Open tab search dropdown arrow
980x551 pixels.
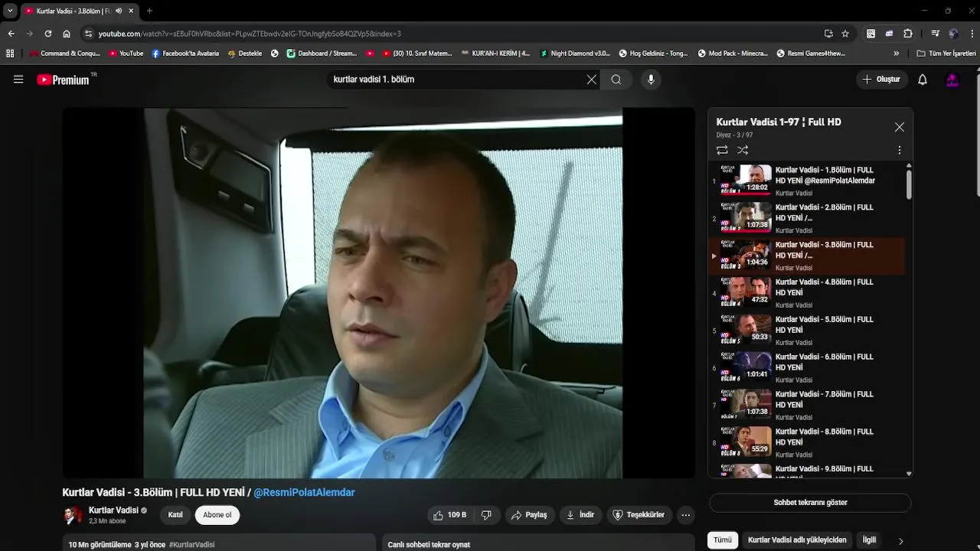(10, 11)
